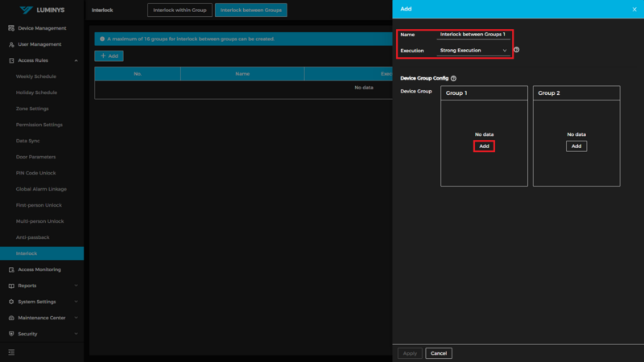Collapse the sidebar using the bottom menu icon
The width and height of the screenshot is (644, 362).
pyautogui.click(x=11, y=352)
